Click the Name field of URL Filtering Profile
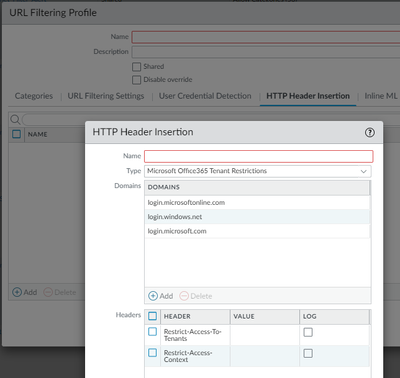Image resolution: width=400 pixels, height=378 pixels. [x=266, y=37]
